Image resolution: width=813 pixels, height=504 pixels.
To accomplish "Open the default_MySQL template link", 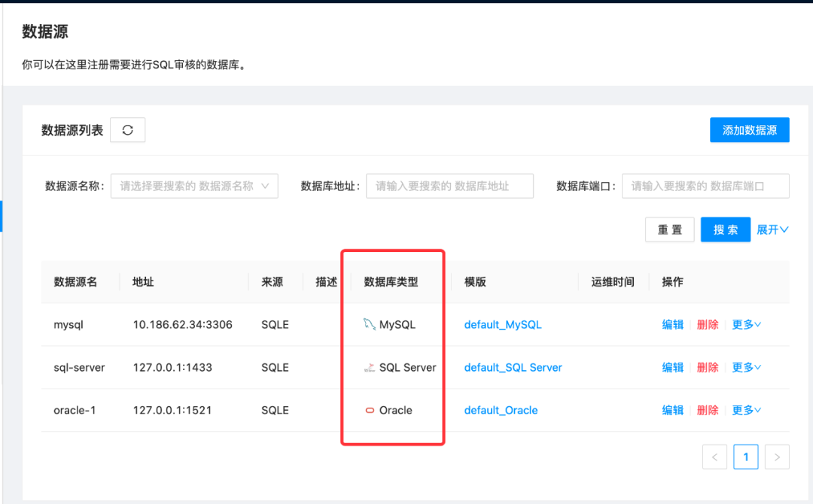I will (x=502, y=324).
